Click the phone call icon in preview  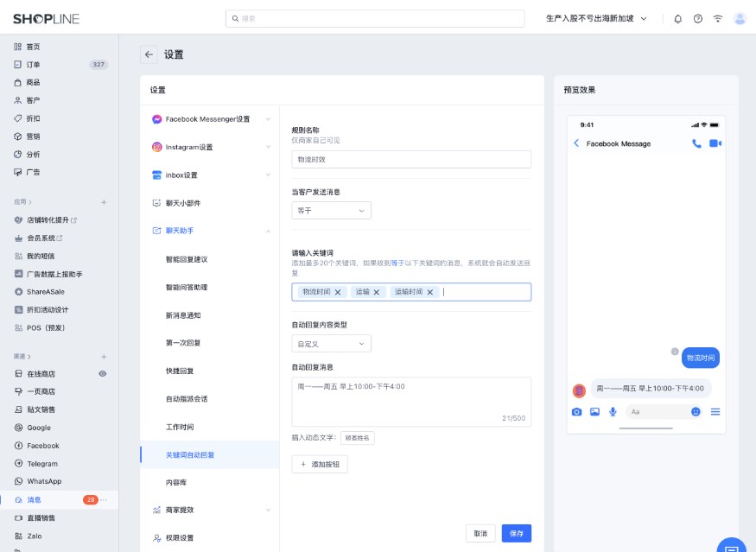(x=696, y=143)
